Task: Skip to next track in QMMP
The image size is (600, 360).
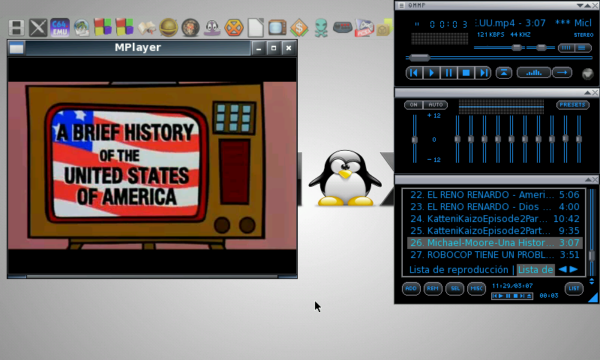Action: [x=483, y=73]
